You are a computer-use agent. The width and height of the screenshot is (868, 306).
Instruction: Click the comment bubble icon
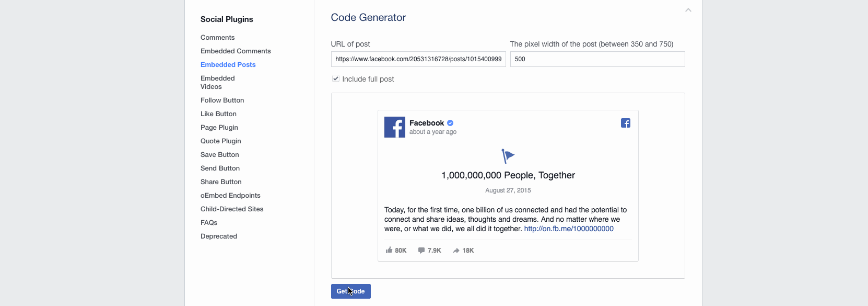[421, 251]
